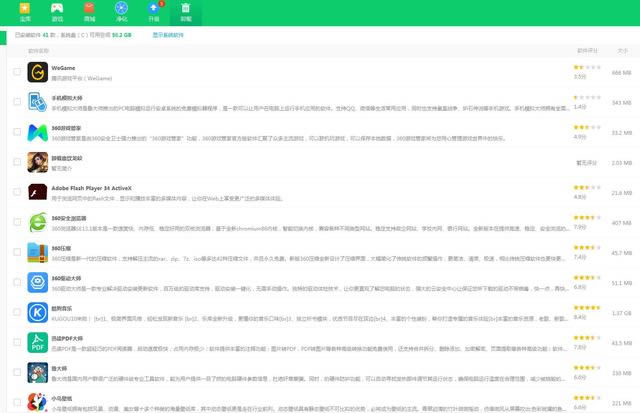The width and height of the screenshot is (640, 413).
Task: Select the 卸载 uninstall trash tab
Action: (x=186, y=12)
